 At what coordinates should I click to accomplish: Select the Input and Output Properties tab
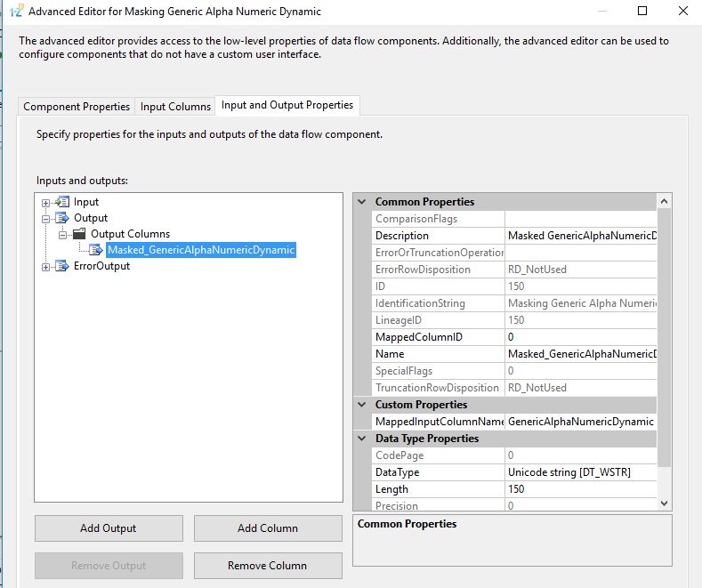(287, 105)
